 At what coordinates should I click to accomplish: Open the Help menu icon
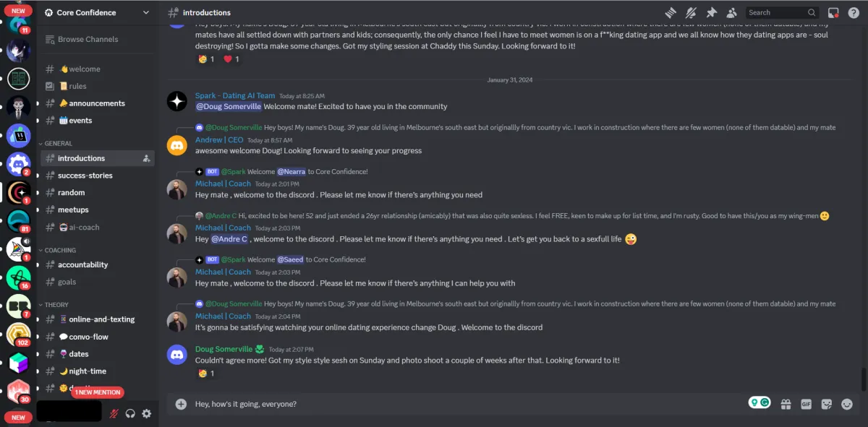click(x=854, y=12)
